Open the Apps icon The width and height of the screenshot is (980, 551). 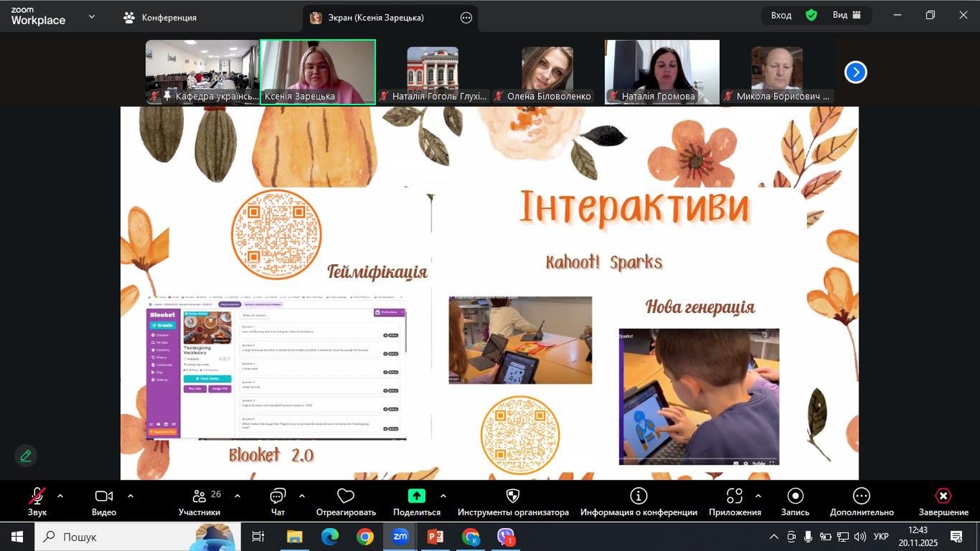point(734,496)
